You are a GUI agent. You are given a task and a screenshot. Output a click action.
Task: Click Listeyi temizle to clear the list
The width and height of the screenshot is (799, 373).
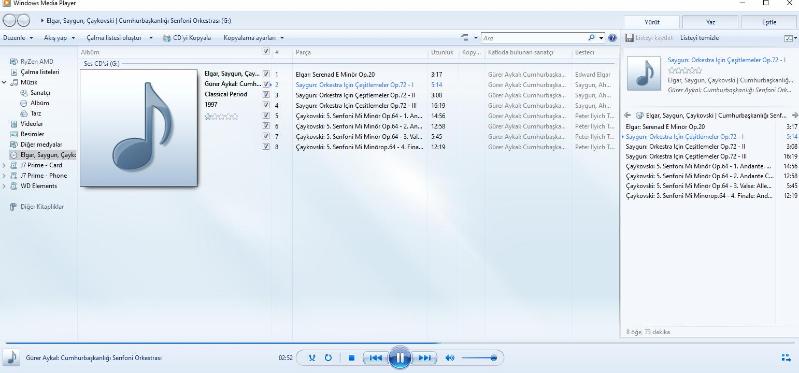click(x=700, y=38)
